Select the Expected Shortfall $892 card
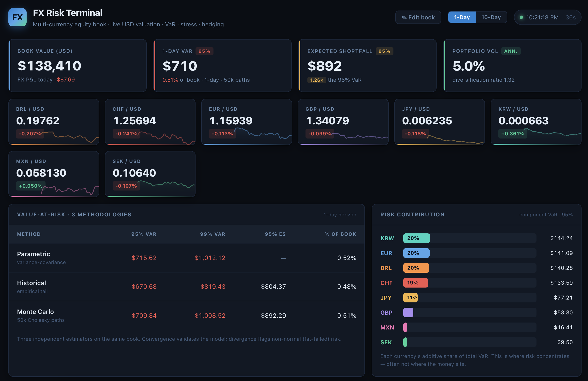The height and width of the screenshot is (381, 588). click(x=367, y=65)
